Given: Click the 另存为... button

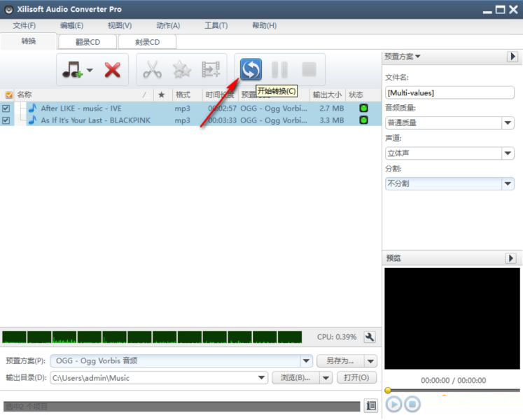Looking at the screenshot, I should 340,360.
